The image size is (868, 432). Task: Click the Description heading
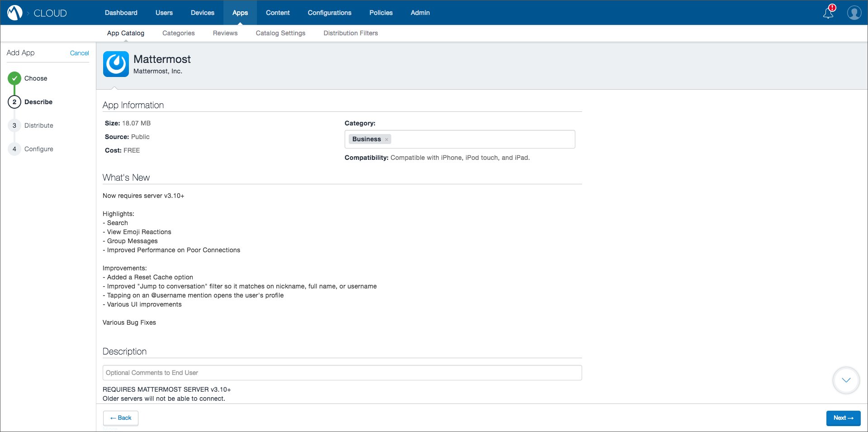click(125, 351)
